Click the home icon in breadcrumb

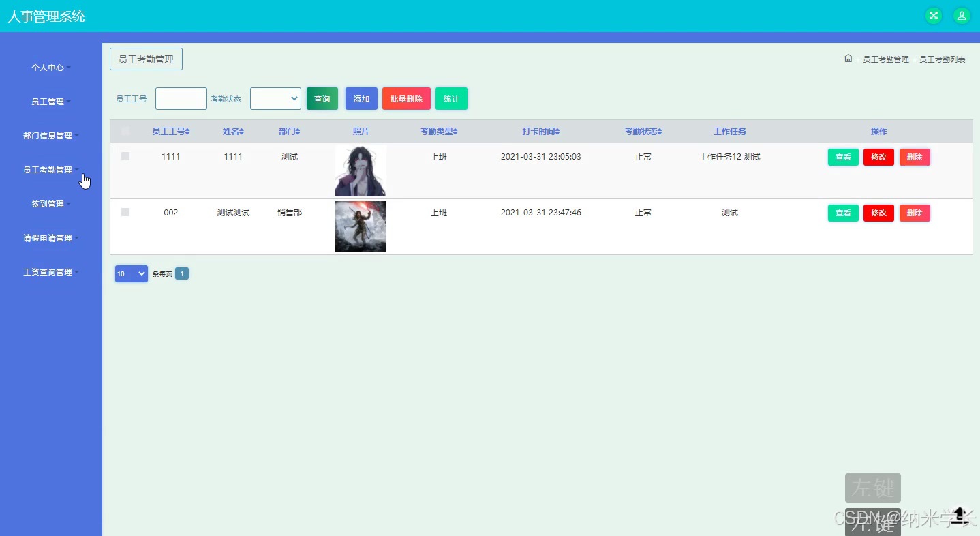pos(848,58)
